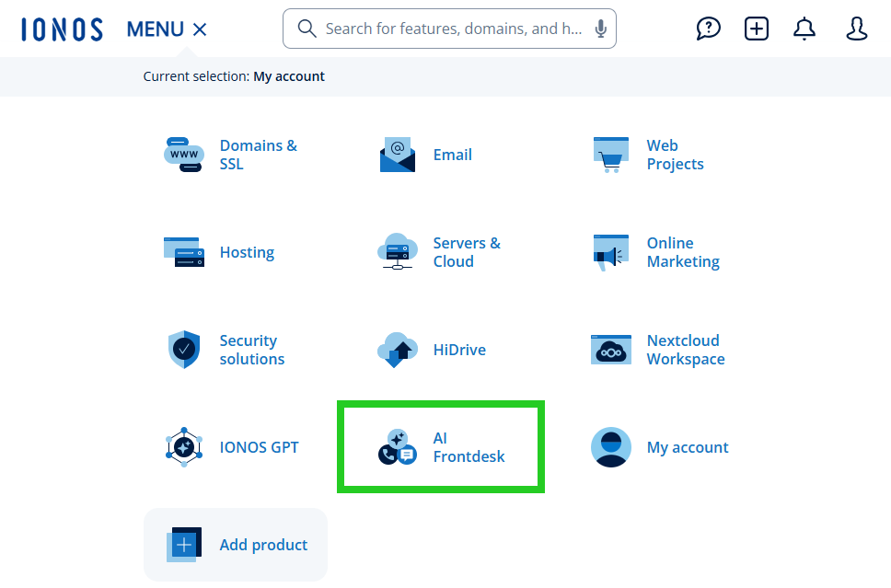
Task: Open Web Projects link
Action: (x=675, y=155)
